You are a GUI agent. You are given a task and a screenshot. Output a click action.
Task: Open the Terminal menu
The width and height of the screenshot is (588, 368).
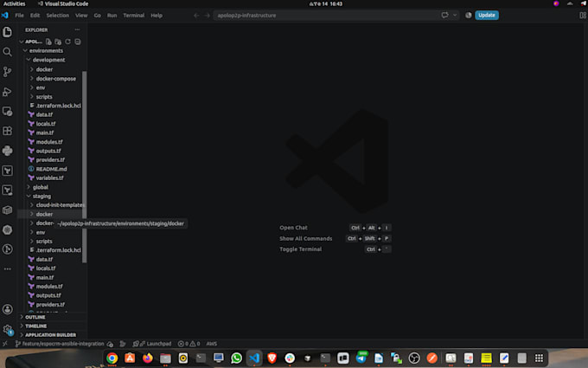point(133,16)
